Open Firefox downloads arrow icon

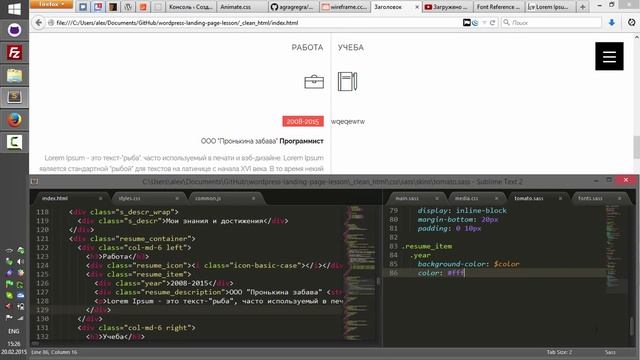coord(611,23)
